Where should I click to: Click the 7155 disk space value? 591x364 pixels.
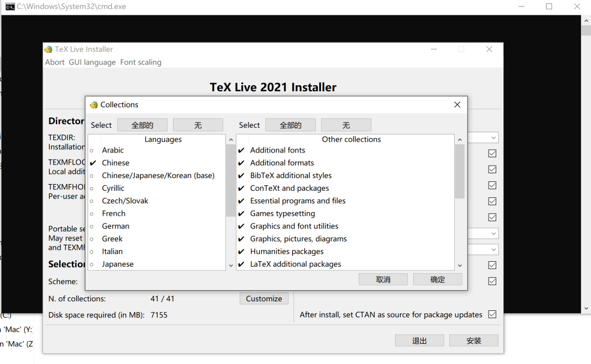point(159,315)
